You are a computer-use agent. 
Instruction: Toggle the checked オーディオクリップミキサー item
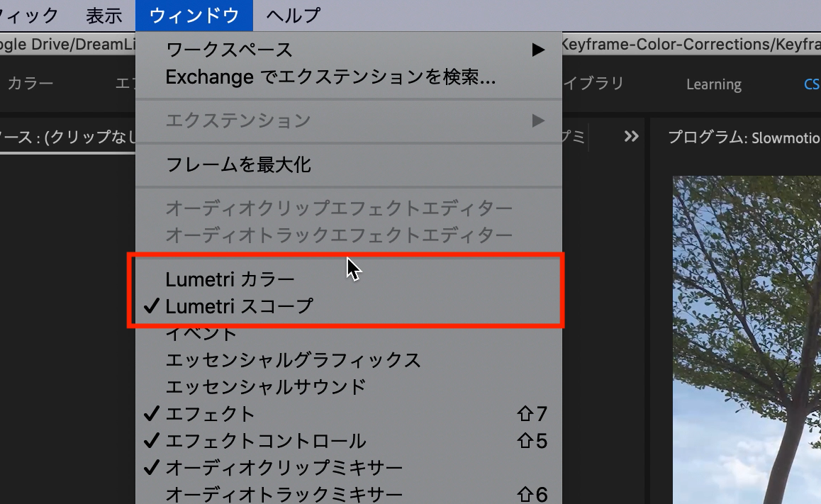[x=349, y=467]
